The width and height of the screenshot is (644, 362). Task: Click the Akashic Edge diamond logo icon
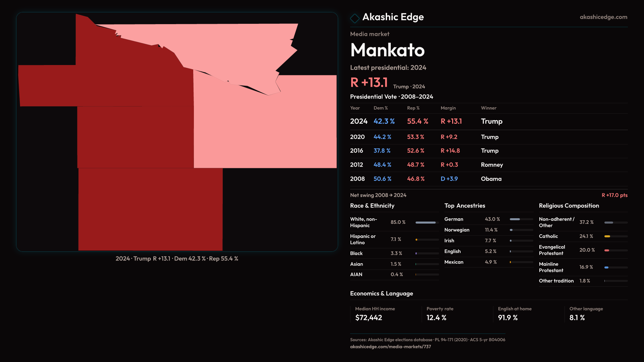[355, 18]
